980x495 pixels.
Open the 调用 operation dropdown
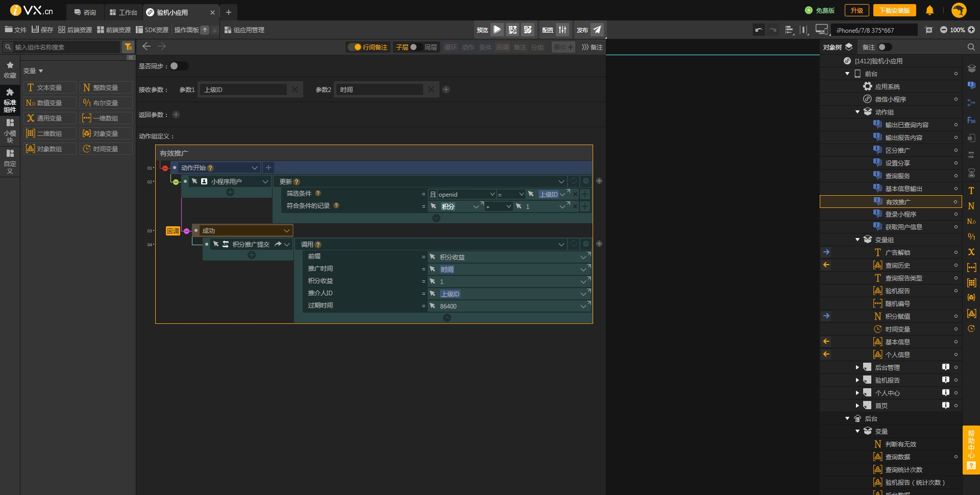pos(561,245)
